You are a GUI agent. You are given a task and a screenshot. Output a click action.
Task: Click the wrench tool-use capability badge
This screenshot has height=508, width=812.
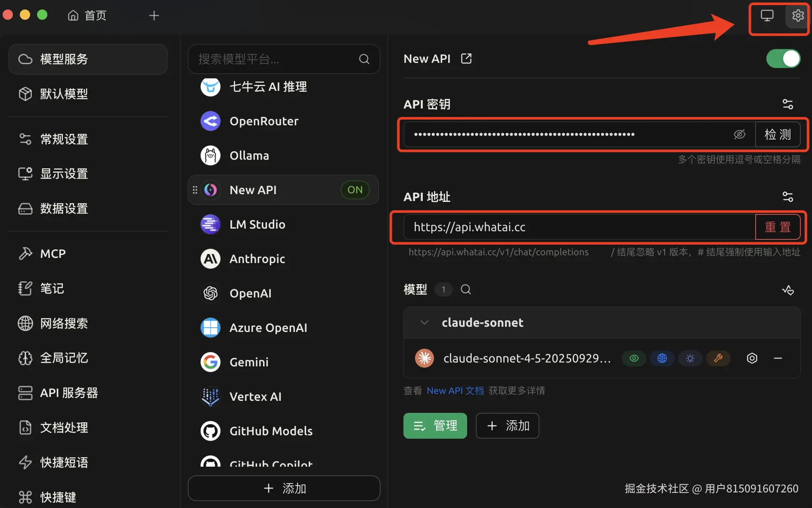718,358
